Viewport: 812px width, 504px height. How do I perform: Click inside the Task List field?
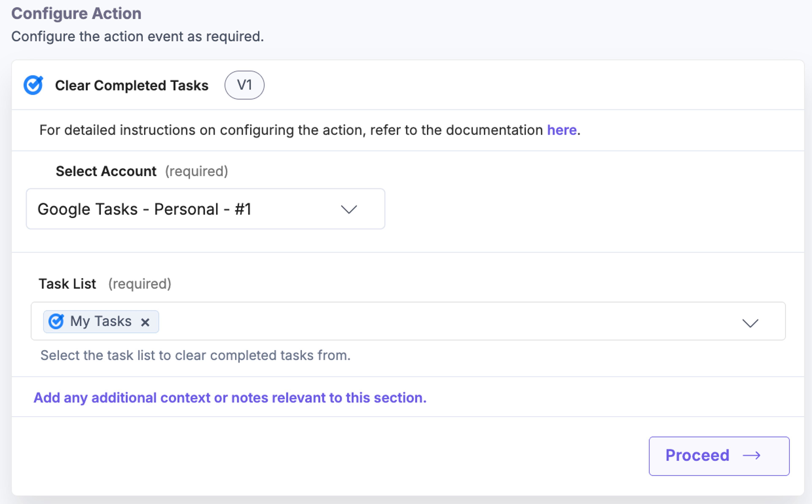click(408, 321)
